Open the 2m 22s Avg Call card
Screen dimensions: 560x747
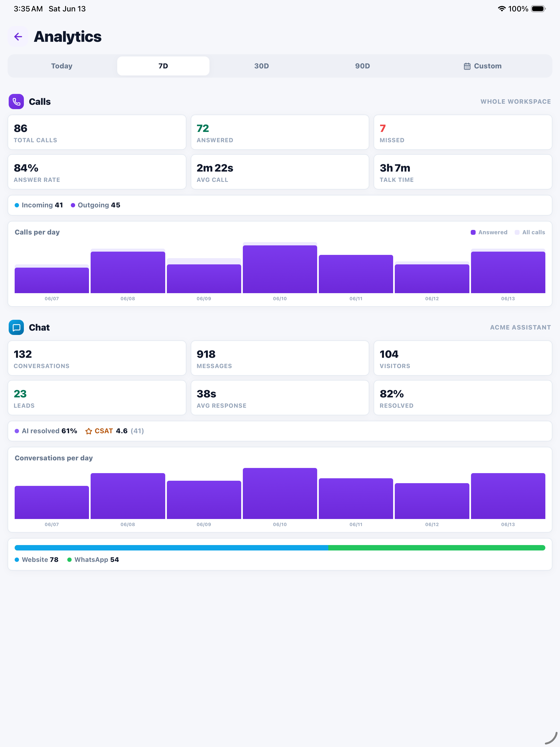280,172
